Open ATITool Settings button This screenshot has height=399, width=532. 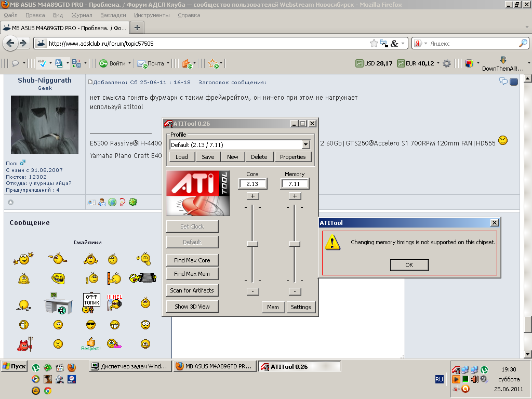tap(301, 307)
